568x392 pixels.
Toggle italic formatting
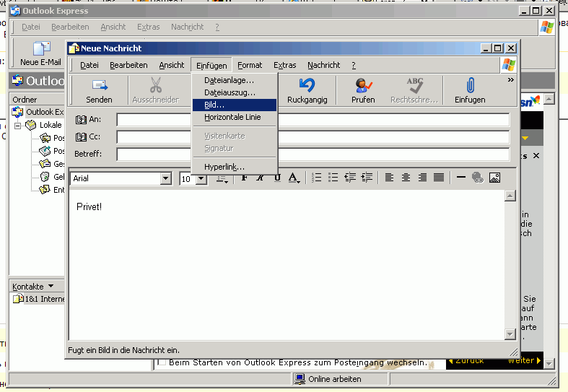click(261, 178)
